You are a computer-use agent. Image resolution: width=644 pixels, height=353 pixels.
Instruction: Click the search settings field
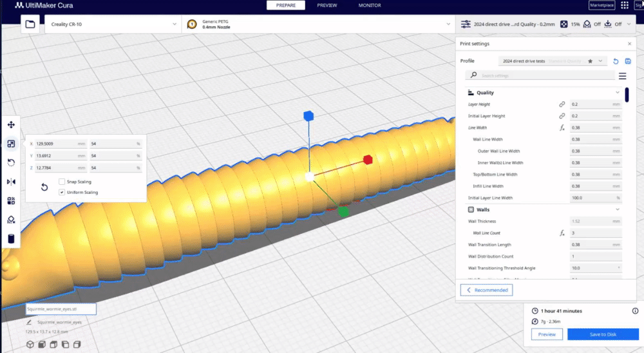pyautogui.click(x=540, y=75)
